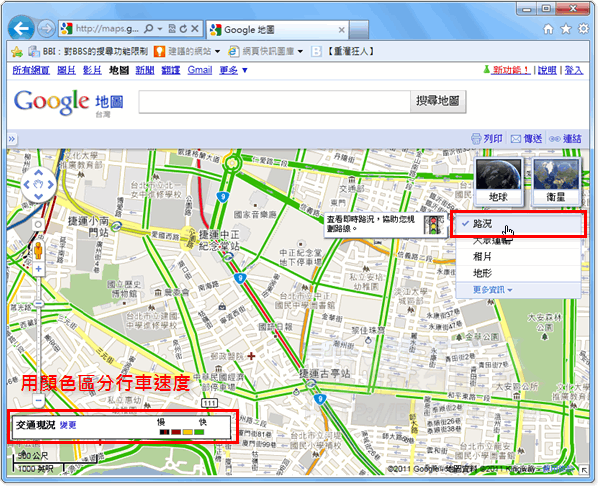
Task: Add to favorites bar star icon
Action: click(x=16, y=52)
